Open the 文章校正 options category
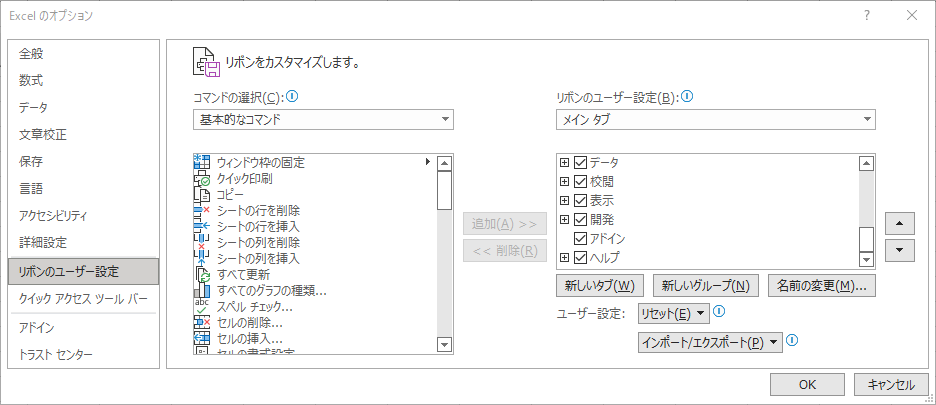The width and height of the screenshot is (936, 405). pyautogui.click(x=84, y=135)
